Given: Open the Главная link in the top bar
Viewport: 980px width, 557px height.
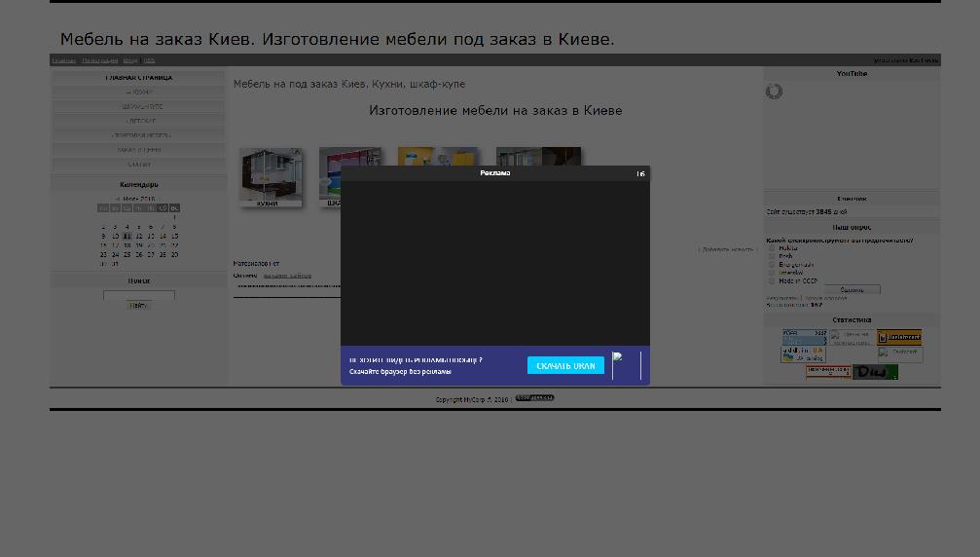Looking at the screenshot, I should pyautogui.click(x=64, y=60).
